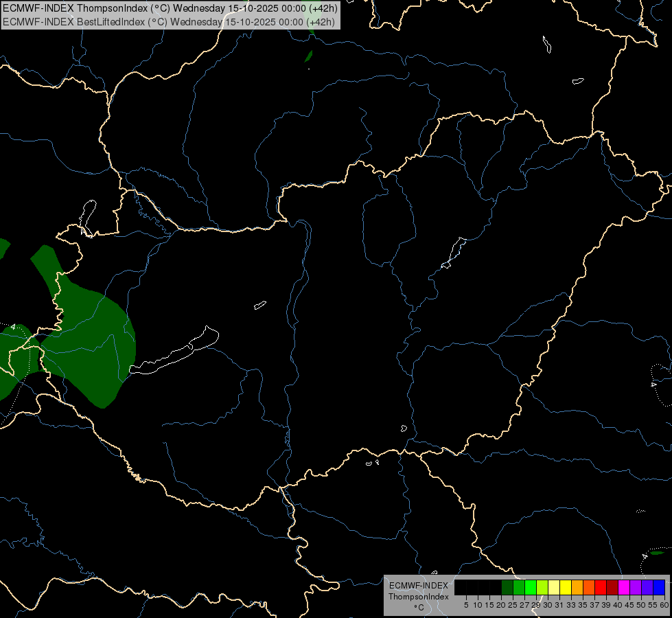The image size is (672, 618).
Task: Choose the magenta 40-45 legend swatch
Action: click(623, 588)
